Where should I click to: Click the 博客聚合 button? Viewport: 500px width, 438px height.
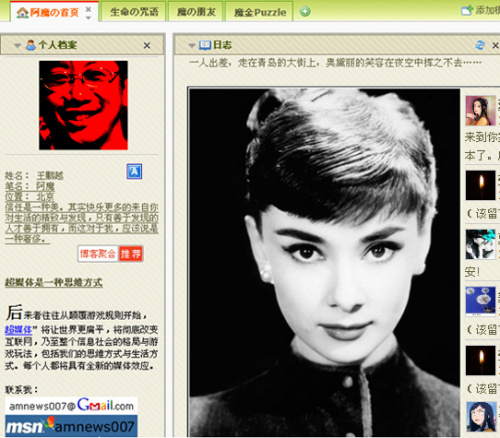(98, 254)
